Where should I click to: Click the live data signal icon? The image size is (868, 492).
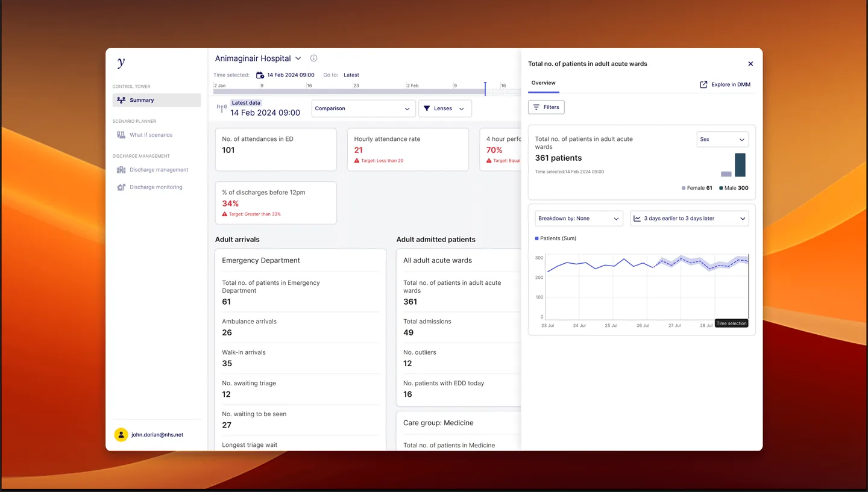click(x=222, y=109)
